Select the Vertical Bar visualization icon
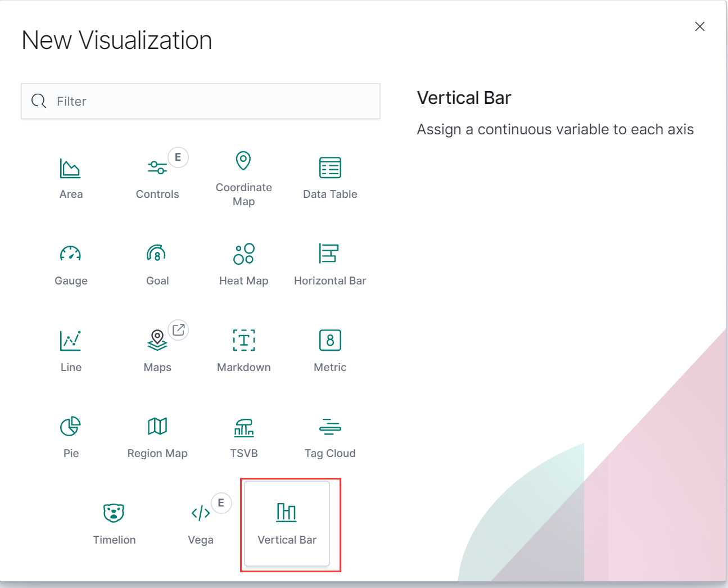 tap(287, 512)
